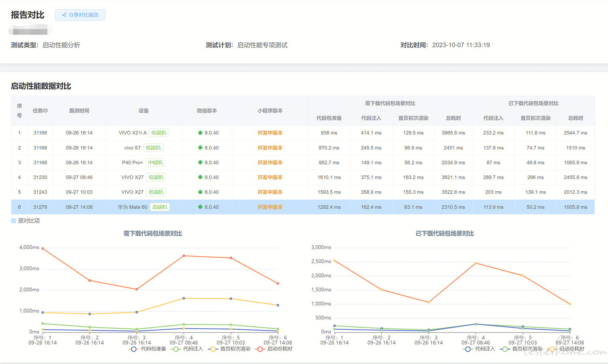
Task: Click left chart red point at 序号 1
Action: coord(43,248)
